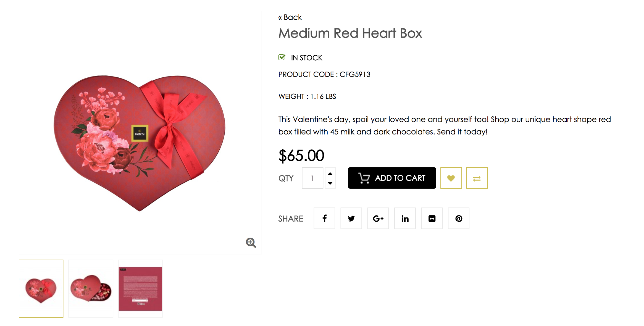This screenshot has height=326, width=644.
Task: Share product on Google Plus
Action: [x=378, y=218]
